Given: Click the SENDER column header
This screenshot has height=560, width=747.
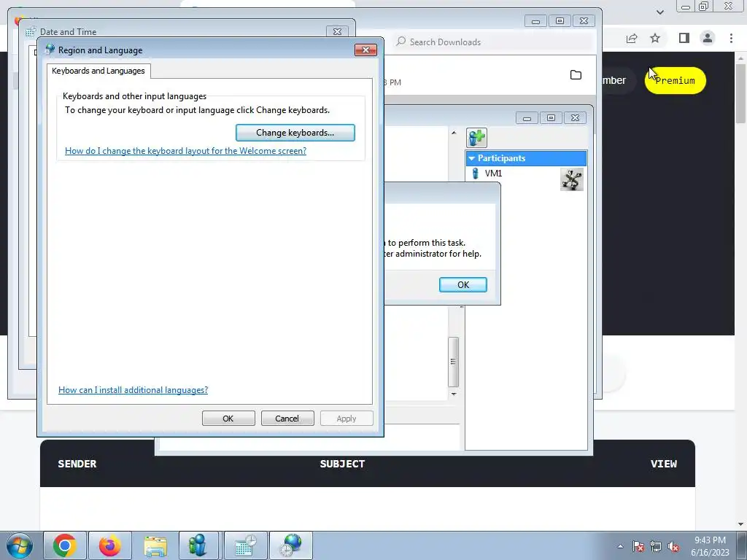Looking at the screenshot, I should (x=77, y=464).
